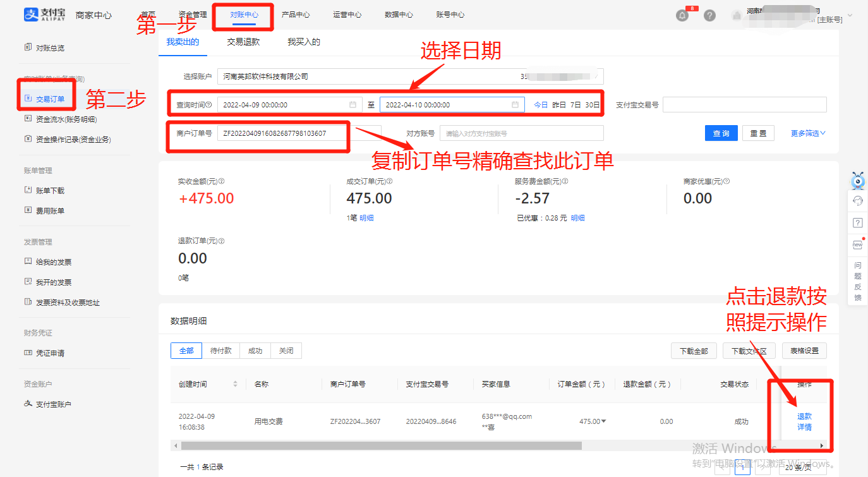Open the robot assistant icon
The image size is (868, 477).
tap(857, 181)
